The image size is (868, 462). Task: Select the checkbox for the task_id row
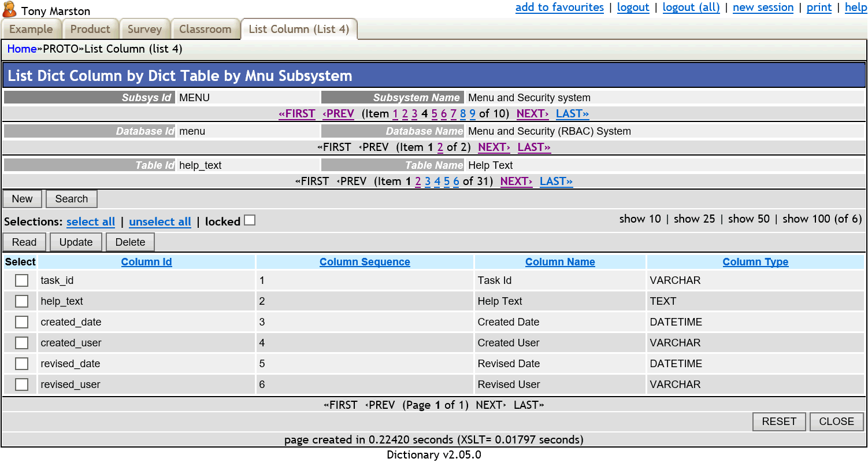tap(21, 280)
